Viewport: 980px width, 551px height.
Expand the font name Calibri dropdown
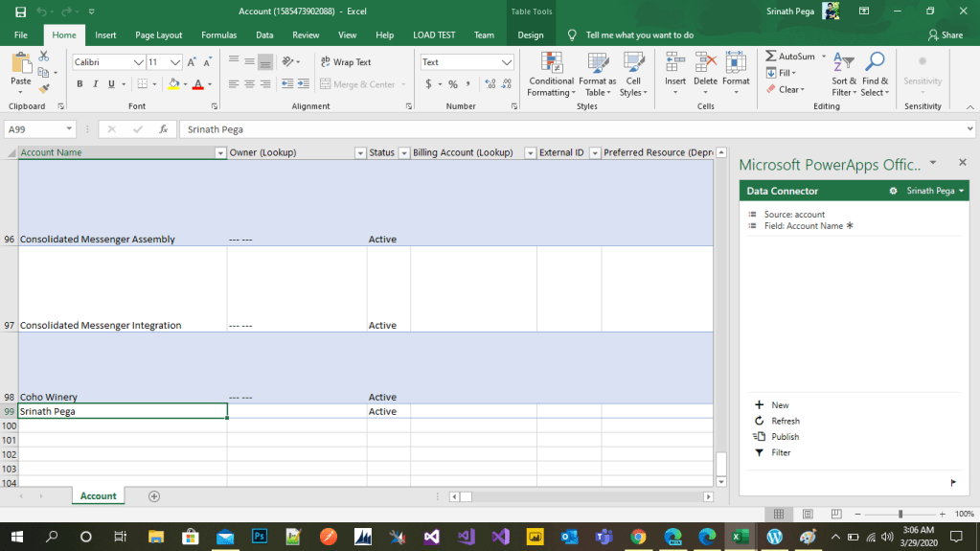(x=138, y=62)
